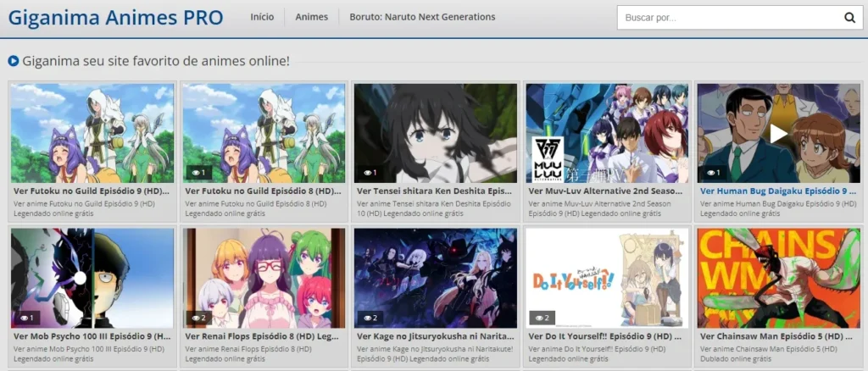The height and width of the screenshot is (371, 868).
Task: Click description 'Ver anime Chainsaw Man Episódio 5 (HD)'
Action: coord(768,349)
